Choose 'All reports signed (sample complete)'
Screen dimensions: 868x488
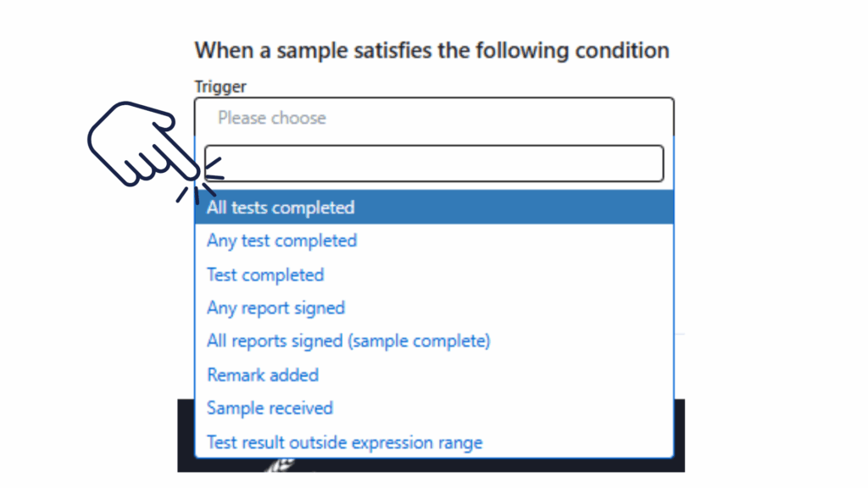pos(348,341)
